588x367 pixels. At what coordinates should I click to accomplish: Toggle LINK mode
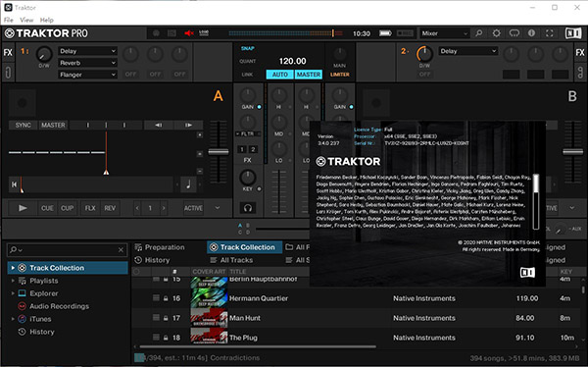click(x=247, y=75)
